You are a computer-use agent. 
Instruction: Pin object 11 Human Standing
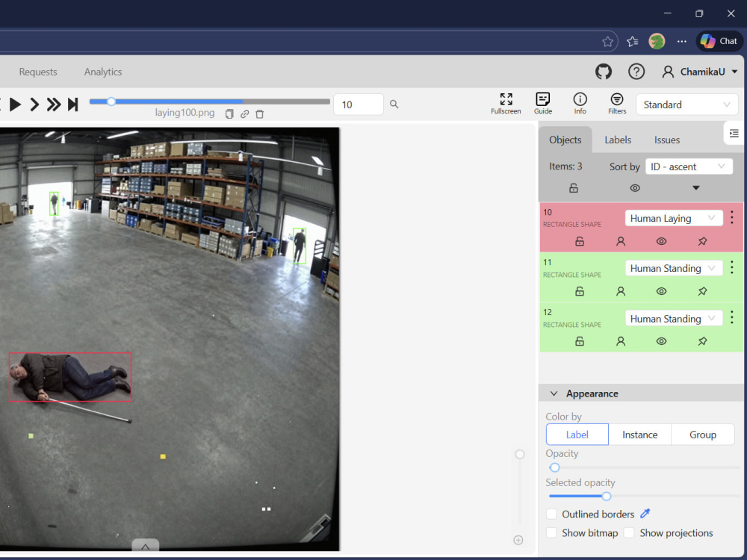(702, 291)
